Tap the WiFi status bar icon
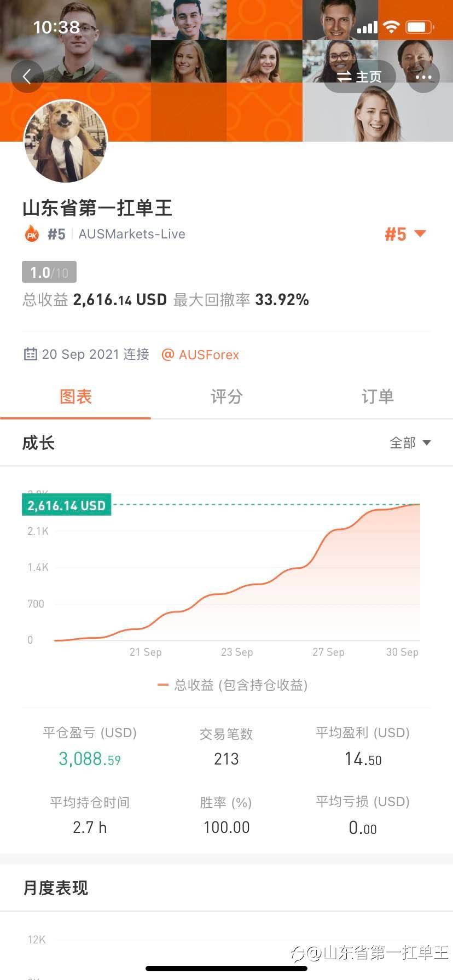Image resolution: width=453 pixels, height=980 pixels. pos(391,27)
